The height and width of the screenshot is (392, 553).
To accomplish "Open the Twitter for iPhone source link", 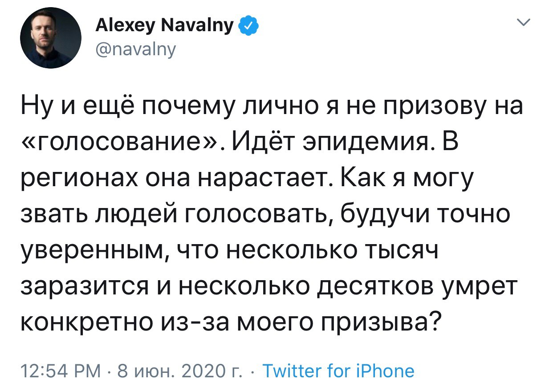I will pyautogui.click(x=338, y=371).
